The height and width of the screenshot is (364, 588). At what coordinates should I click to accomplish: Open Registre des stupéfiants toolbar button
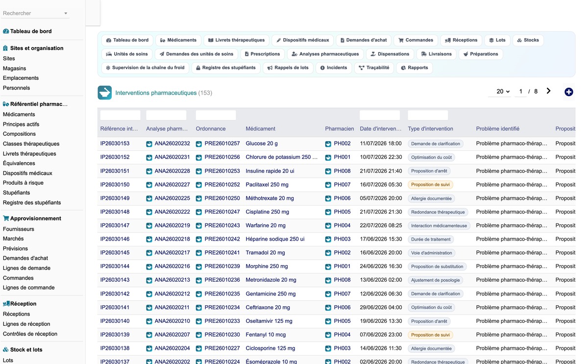click(226, 68)
